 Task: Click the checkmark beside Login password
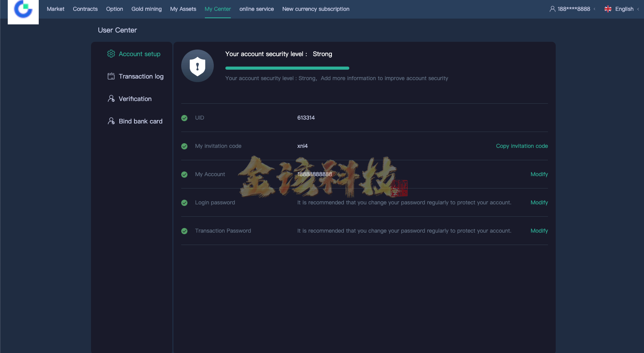point(184,203)
